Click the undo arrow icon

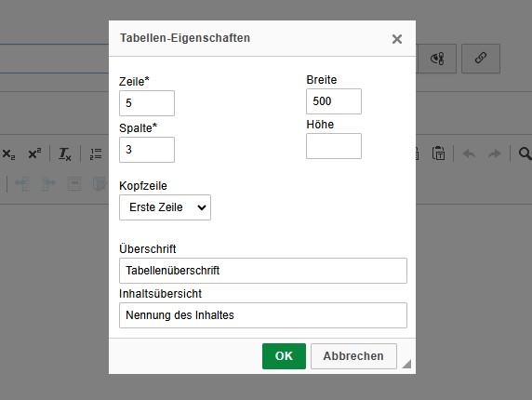[469, 154]
